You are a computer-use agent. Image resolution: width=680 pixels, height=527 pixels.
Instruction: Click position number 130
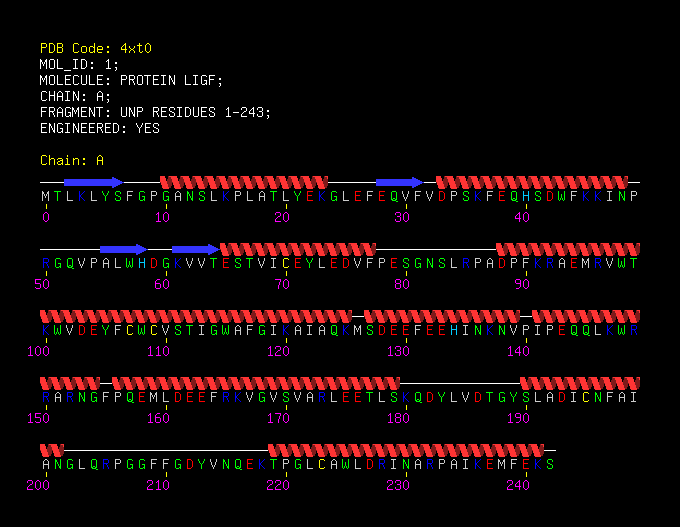pos(398,351)
